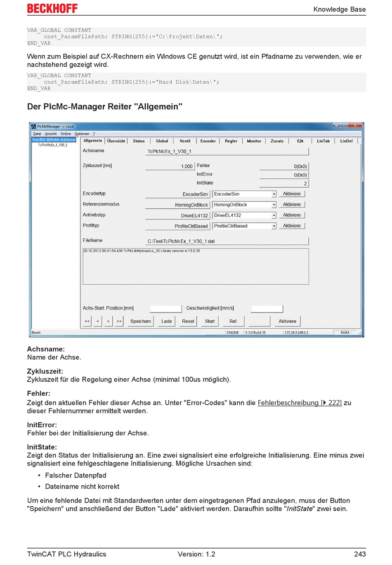The height and width of the screenshot is (565, 392).
Task: Switch to the Encoder tab
Action: [x=208, y=141]
